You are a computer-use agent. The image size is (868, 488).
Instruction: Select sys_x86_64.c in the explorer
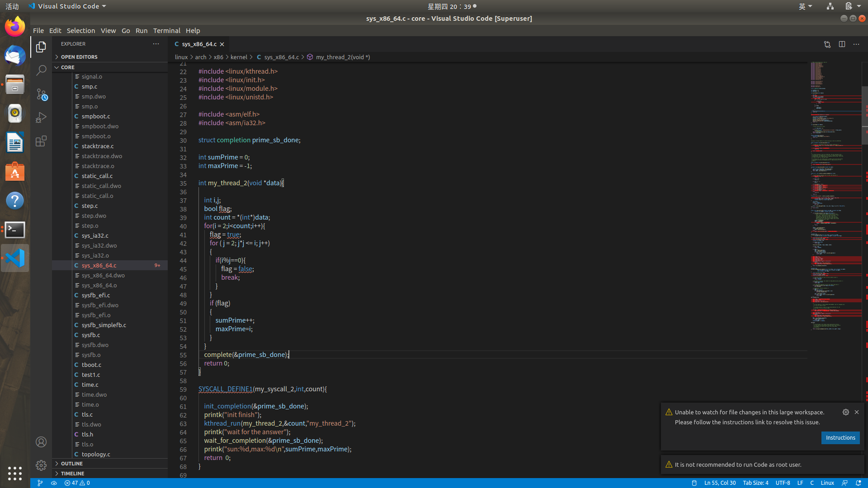point(110,266)
